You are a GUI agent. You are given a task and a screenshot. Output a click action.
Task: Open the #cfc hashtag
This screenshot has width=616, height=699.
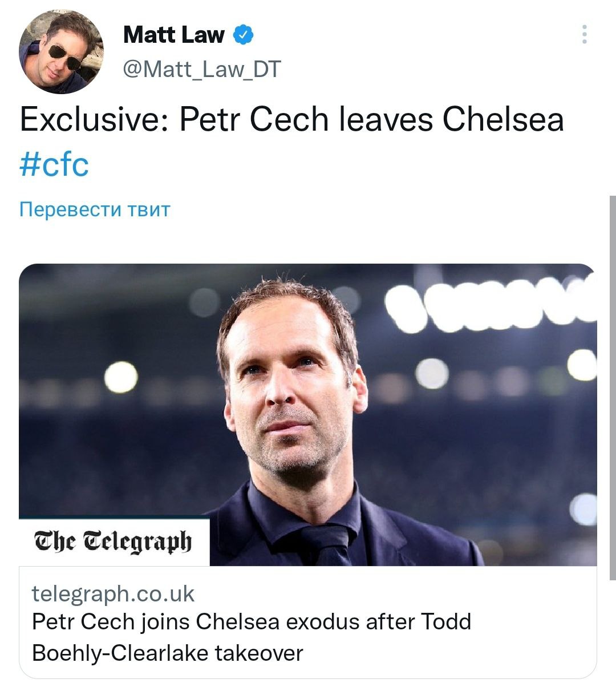click(54, 164)
